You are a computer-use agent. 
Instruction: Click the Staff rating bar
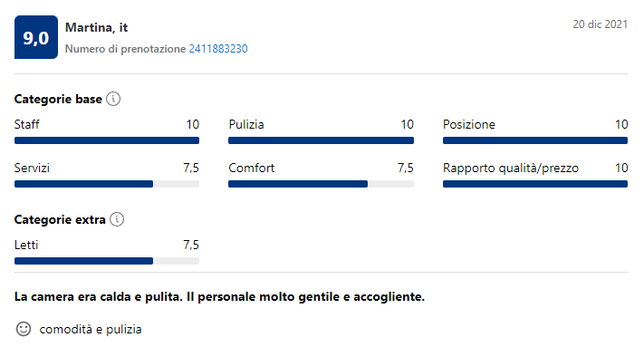pos(107,140)
